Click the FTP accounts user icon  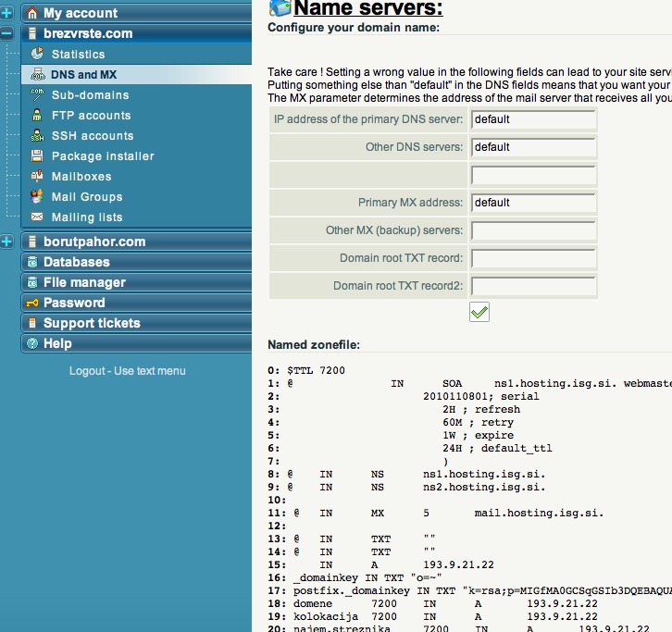pyautogui.click(x=37, y=116)
